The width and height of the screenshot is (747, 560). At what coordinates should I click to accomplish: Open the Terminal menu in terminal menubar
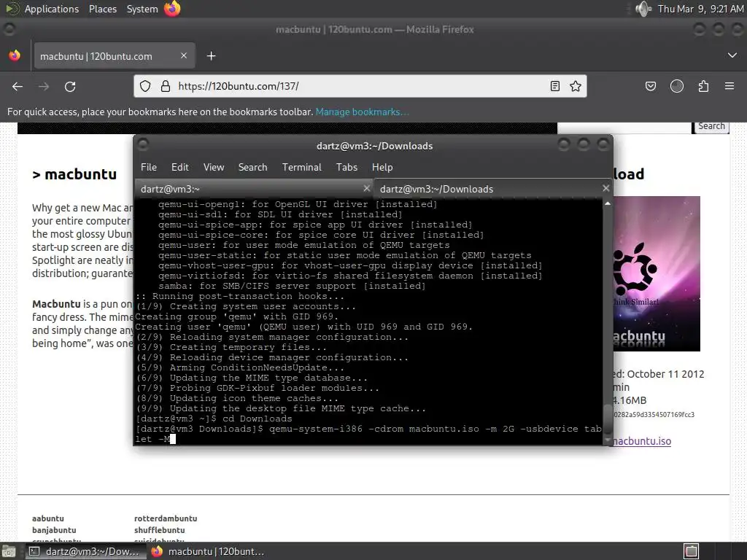(301, 167)
